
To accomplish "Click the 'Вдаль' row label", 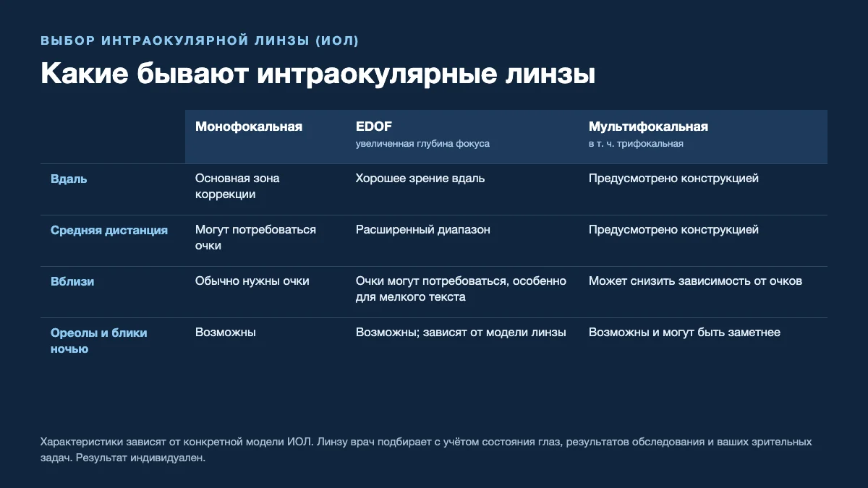I will (x=69, y=179).
